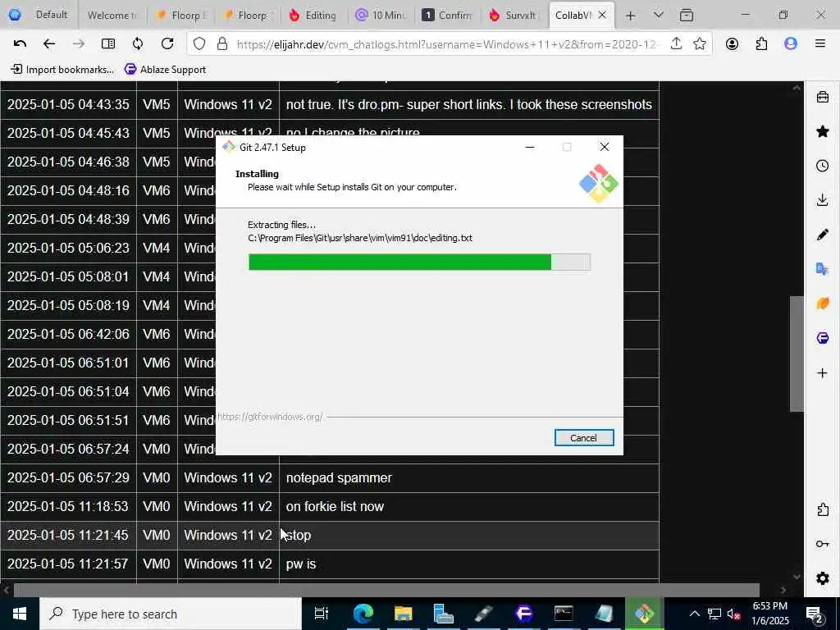Click the vertical page scrollbar thumb
The image size is (840, 630).
tap(797, 354)
